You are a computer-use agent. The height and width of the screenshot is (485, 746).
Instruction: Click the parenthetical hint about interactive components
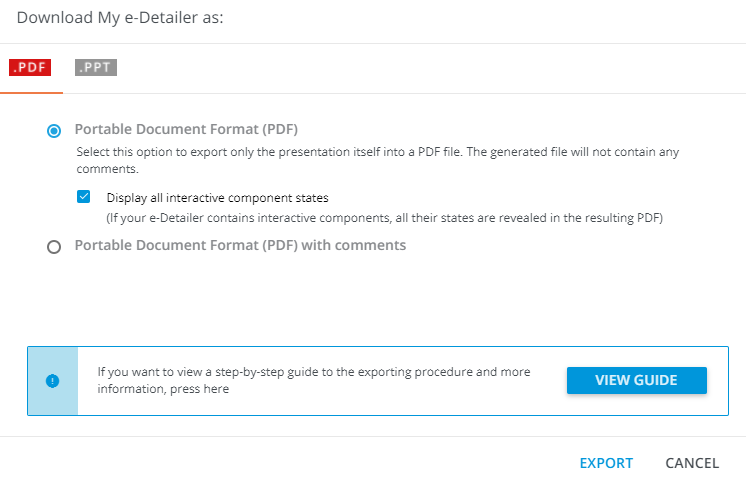384,217
